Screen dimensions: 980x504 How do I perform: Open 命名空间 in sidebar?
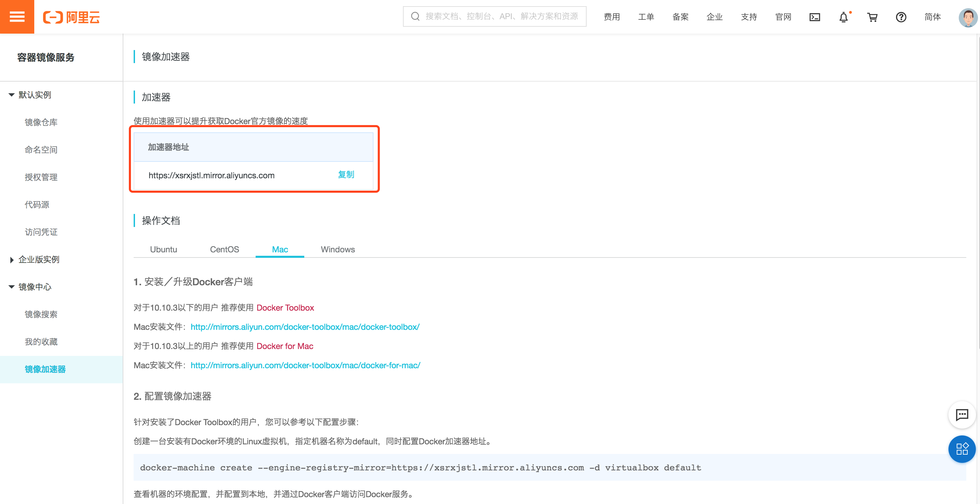click(41, 149)
